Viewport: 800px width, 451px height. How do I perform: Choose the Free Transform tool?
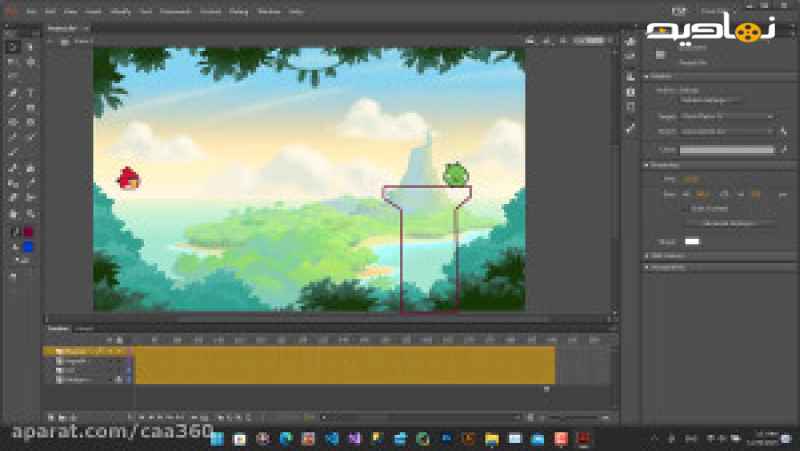(x=13, y=62)
